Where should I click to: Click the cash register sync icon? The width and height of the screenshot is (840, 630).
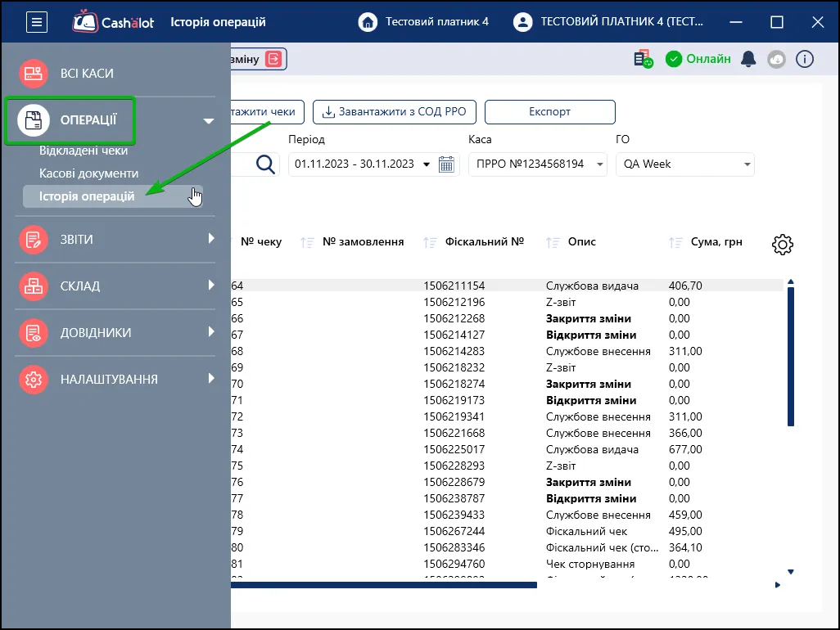click(643, 59)
